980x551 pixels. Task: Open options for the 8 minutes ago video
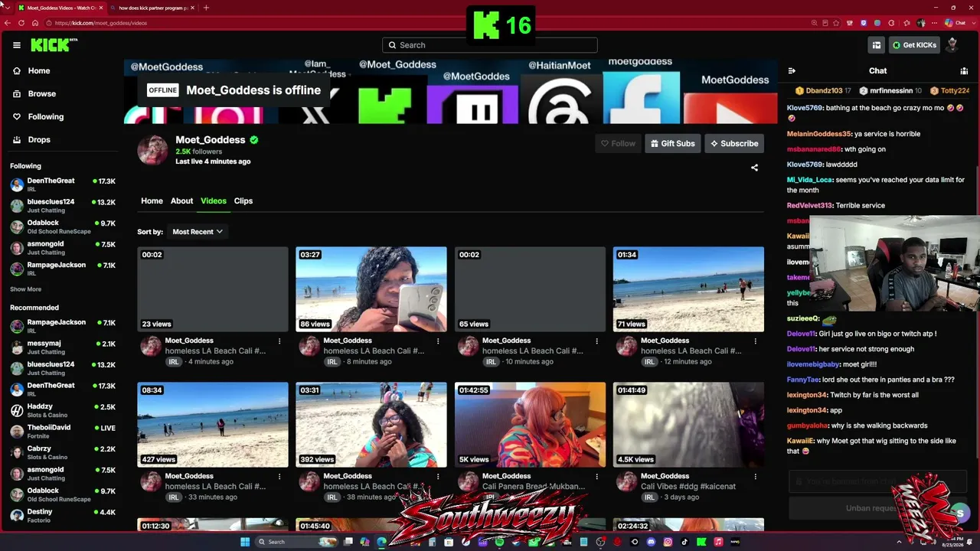click(438, 341)
